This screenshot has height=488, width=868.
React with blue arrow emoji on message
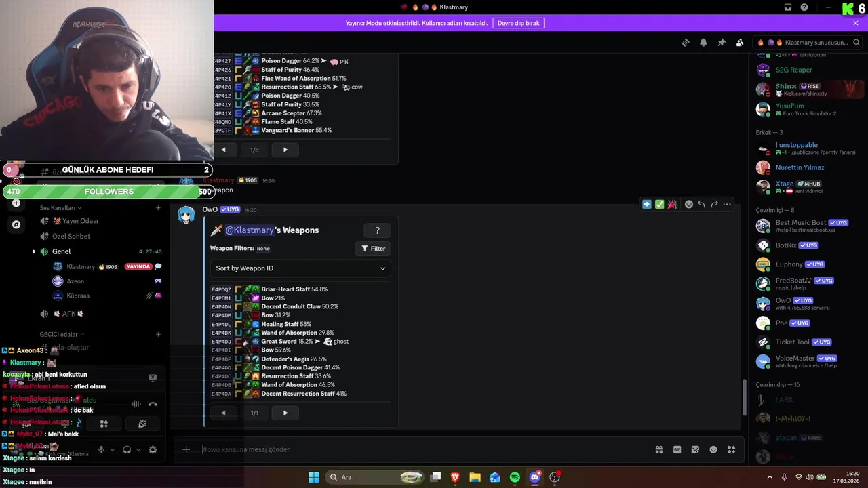[646, 204]
